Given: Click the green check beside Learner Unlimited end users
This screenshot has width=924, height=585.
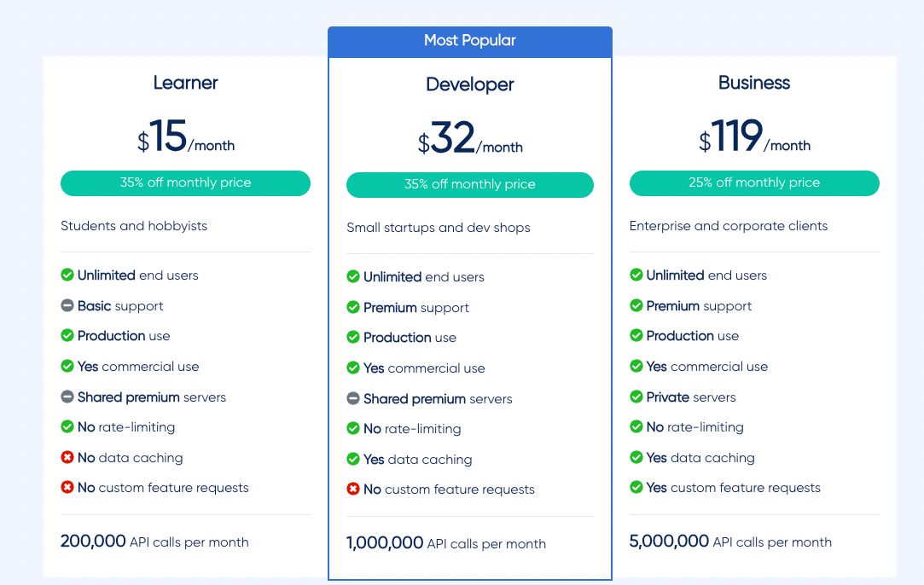Looking at the screenshot, I should pos(67,275).
